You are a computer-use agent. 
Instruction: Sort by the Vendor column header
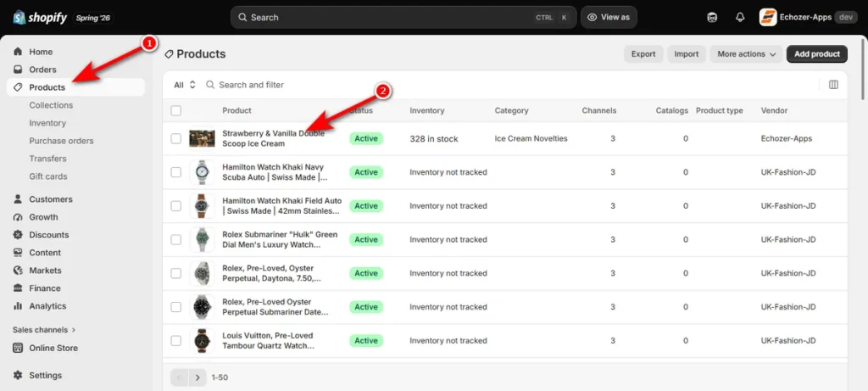(774, 111)
